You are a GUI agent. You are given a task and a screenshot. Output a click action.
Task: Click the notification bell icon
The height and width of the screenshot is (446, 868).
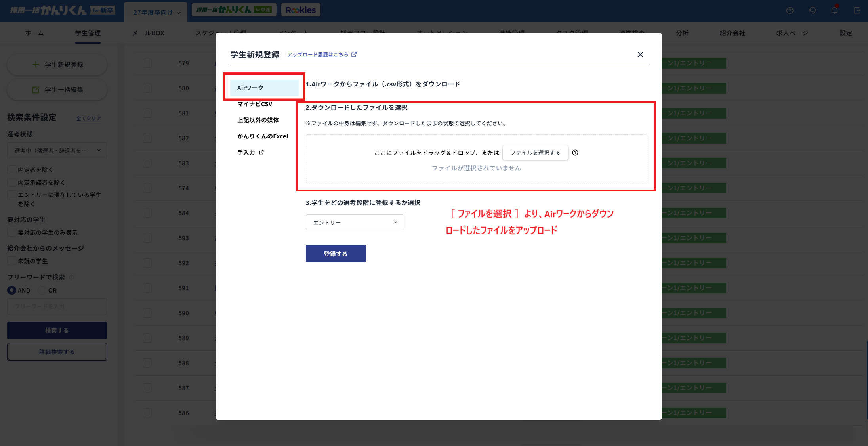(834, 10)
